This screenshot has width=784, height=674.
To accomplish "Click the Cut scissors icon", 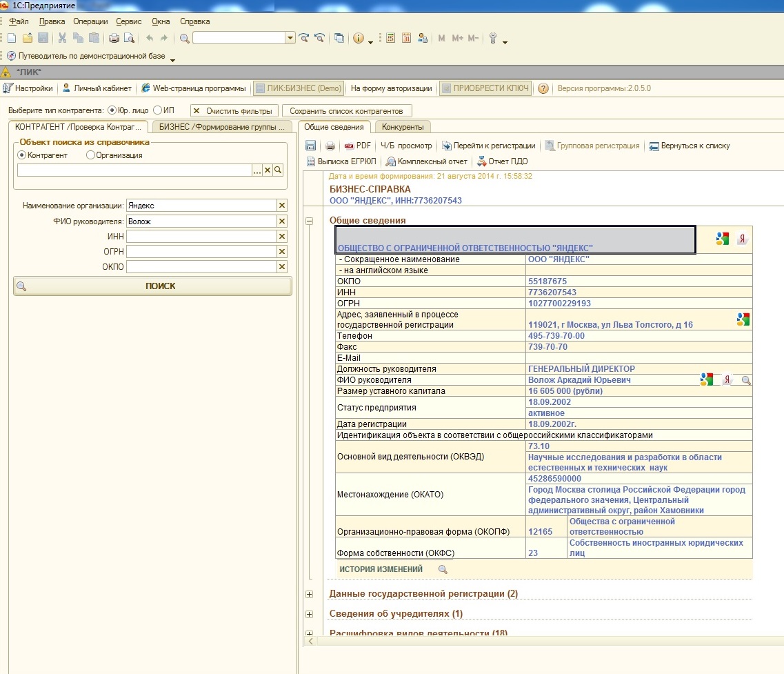I will (62, 38).
